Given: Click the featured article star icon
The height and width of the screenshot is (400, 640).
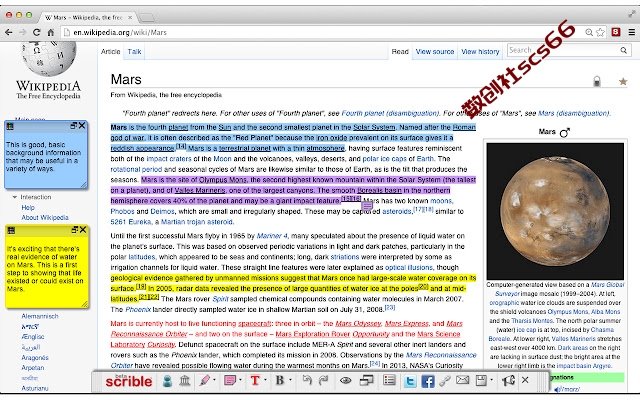Looking at the screenshot, I should 623,81.
